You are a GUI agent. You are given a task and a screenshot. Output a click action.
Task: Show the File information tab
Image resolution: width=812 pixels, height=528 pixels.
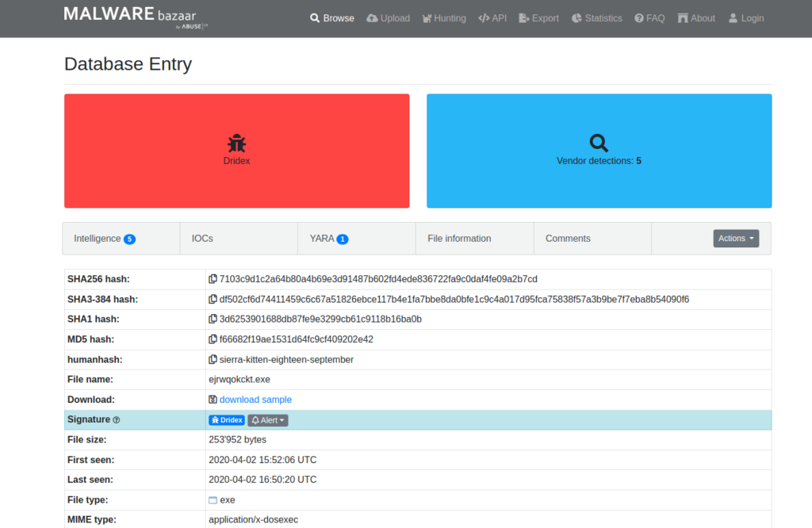tap(459, 239)
